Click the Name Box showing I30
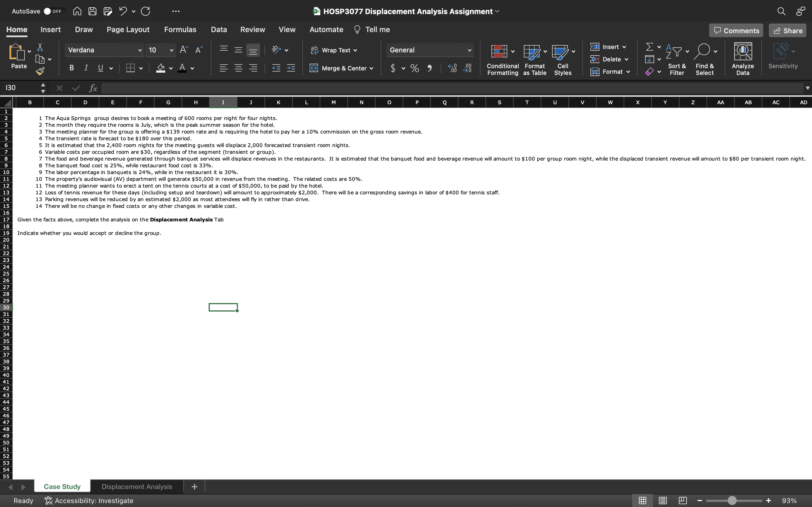The height and width of the screenshot is (507, 812). tap(20, 88)
